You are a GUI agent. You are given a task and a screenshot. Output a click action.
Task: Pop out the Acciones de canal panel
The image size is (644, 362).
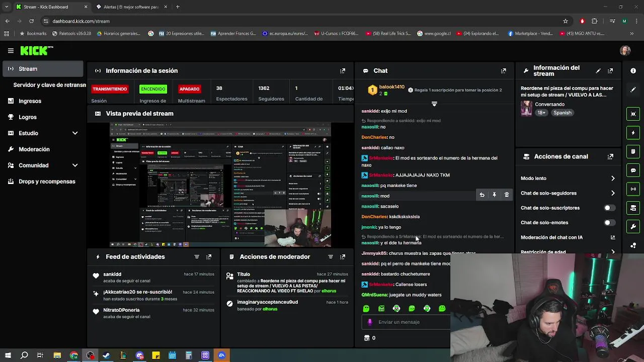pos(610,156)
